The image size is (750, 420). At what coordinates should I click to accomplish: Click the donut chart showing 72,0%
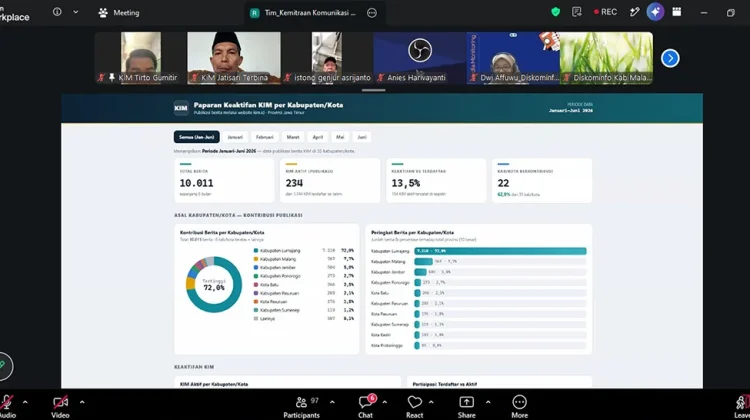(214, 285)
